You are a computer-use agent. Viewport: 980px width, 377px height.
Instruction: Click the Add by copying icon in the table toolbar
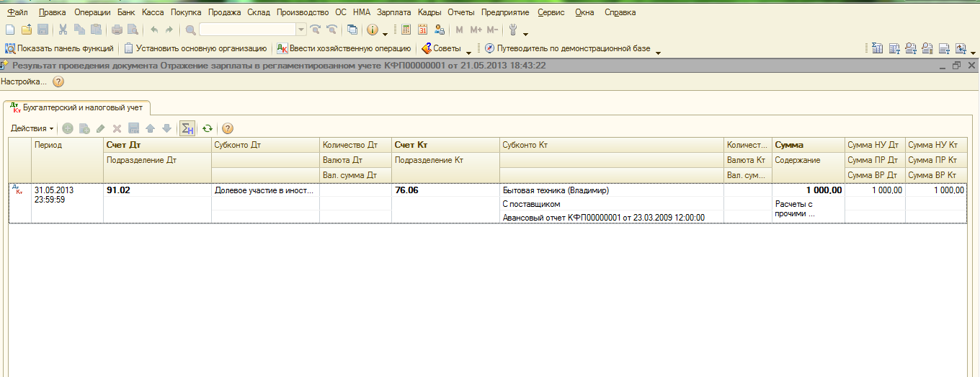click(84, 128)
